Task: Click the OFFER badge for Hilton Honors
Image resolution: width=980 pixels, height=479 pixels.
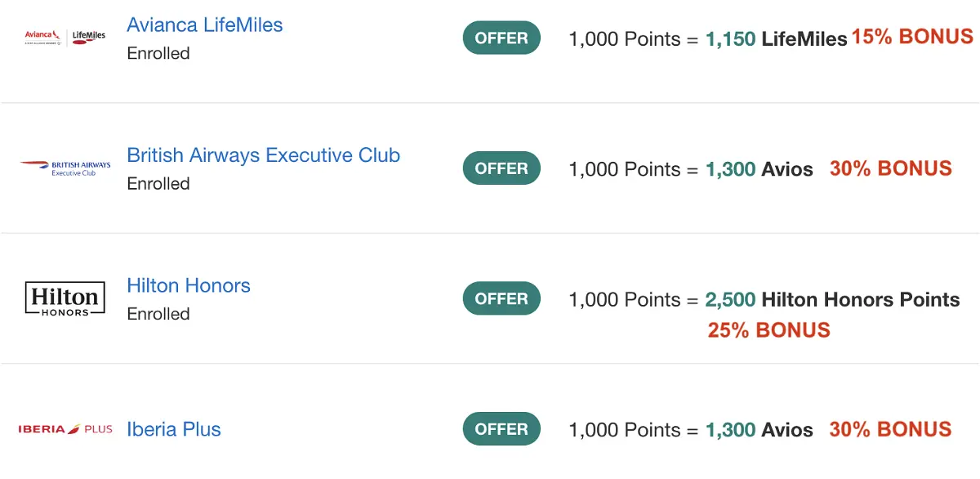Action: click(501, 298)
